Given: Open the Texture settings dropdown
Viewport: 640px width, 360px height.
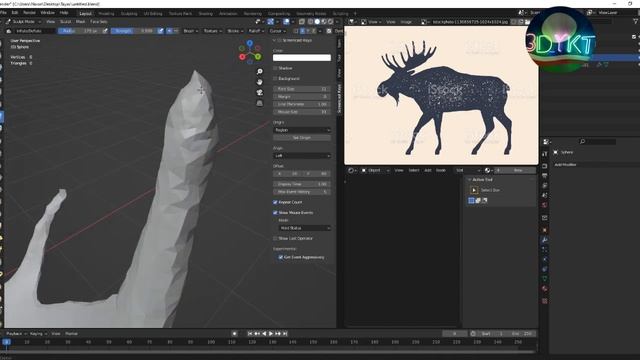Looking at the screenshot, I should [213, 31].
